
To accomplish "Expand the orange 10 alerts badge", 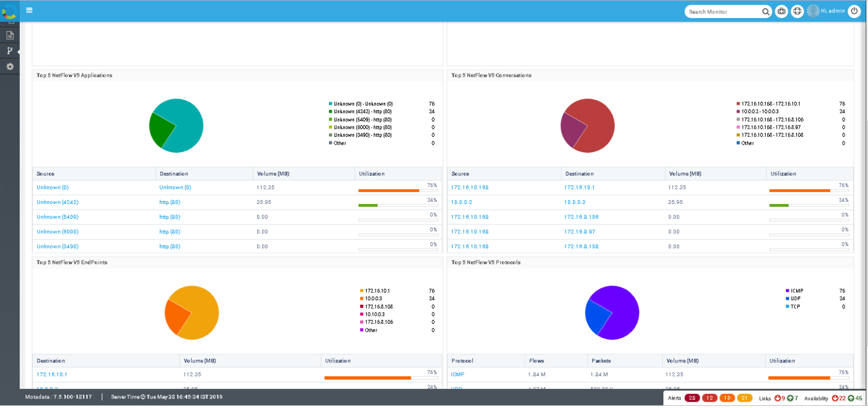I will 728,398.
